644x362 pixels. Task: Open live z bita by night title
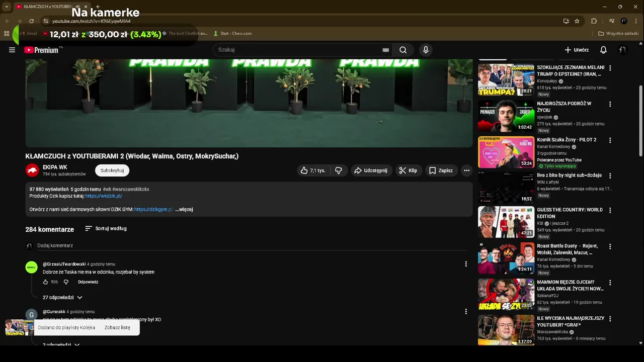click(569, 175)
